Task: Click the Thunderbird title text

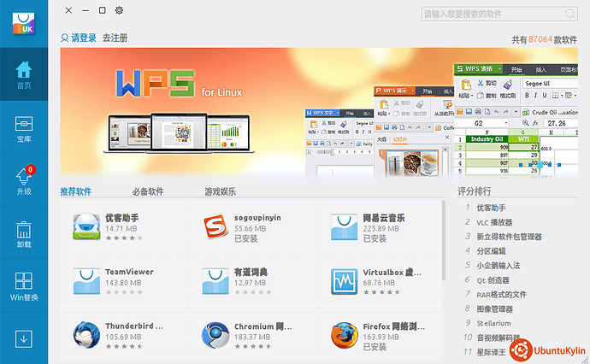Action: pos(134,326)
